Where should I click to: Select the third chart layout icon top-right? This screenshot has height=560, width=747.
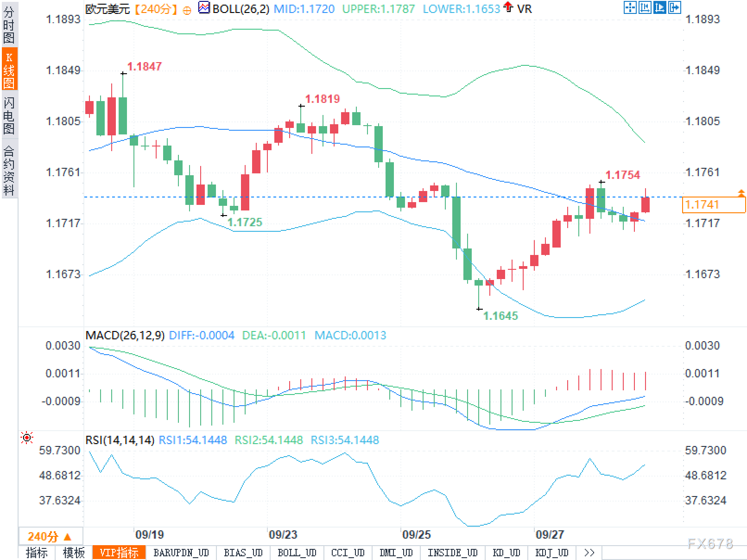(x=659, y=7)
